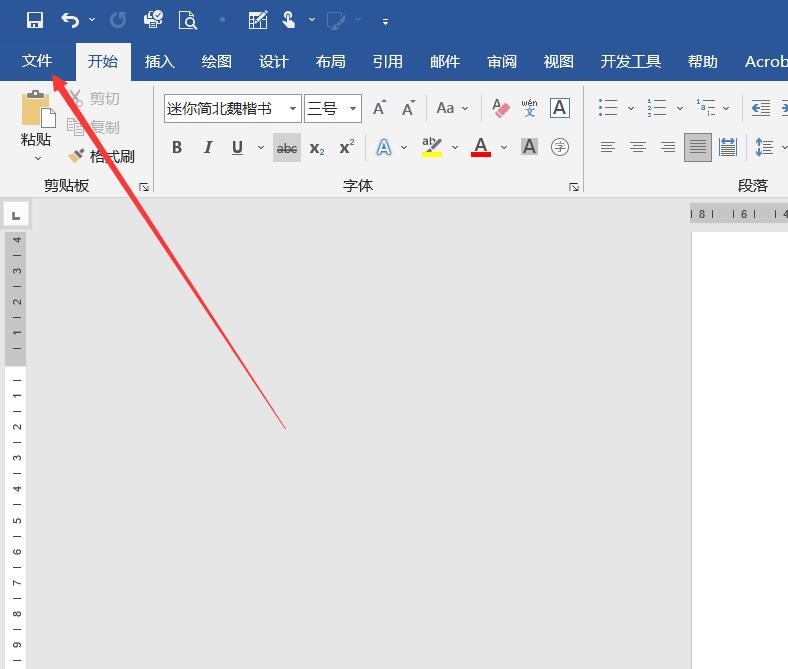Toggle Italic formatting
Viewport: 788px width, 669px height.
click(x=208, y=147)
